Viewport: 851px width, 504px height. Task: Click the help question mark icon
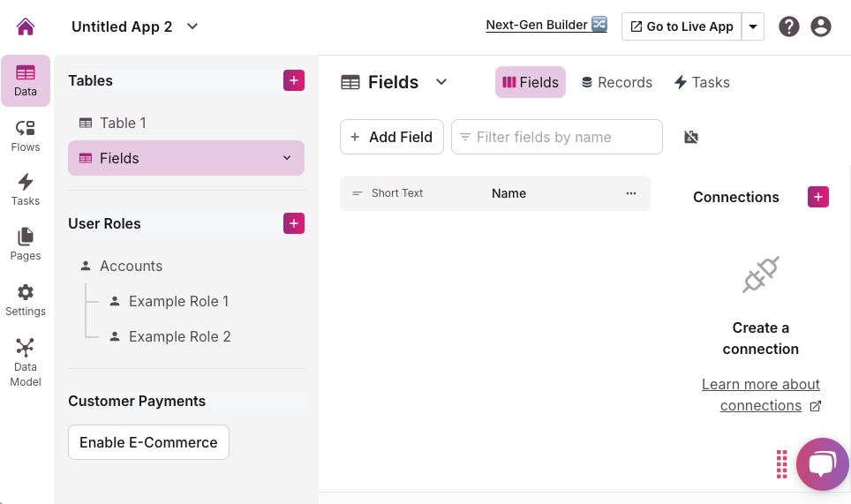[789, 26]
